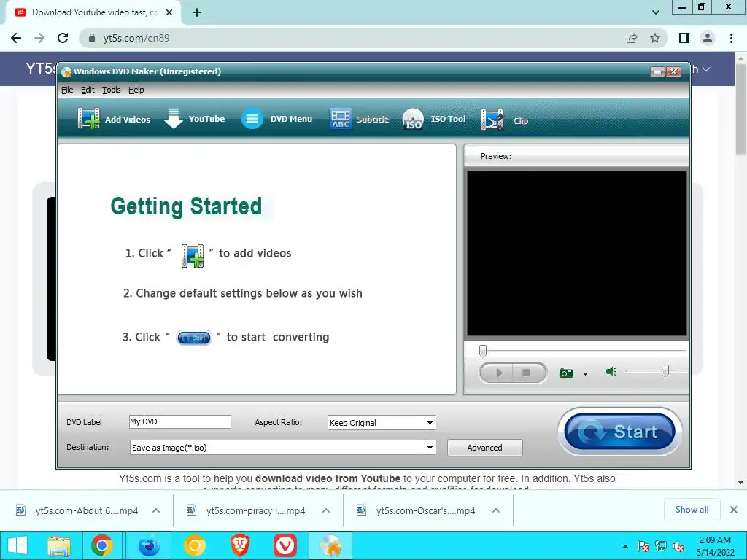
Task: Open the Chrome three-dot menu
Action: (x=731, y=38)
